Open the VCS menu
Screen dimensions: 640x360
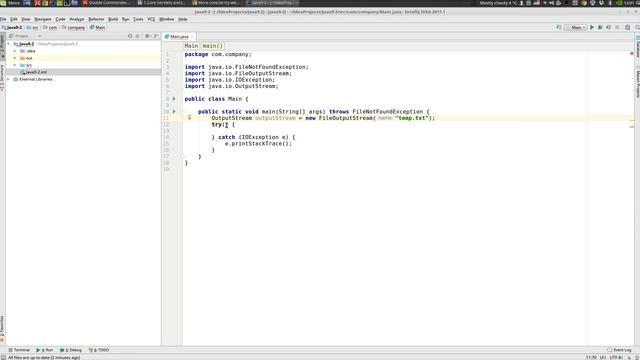(x=151, y=19)
